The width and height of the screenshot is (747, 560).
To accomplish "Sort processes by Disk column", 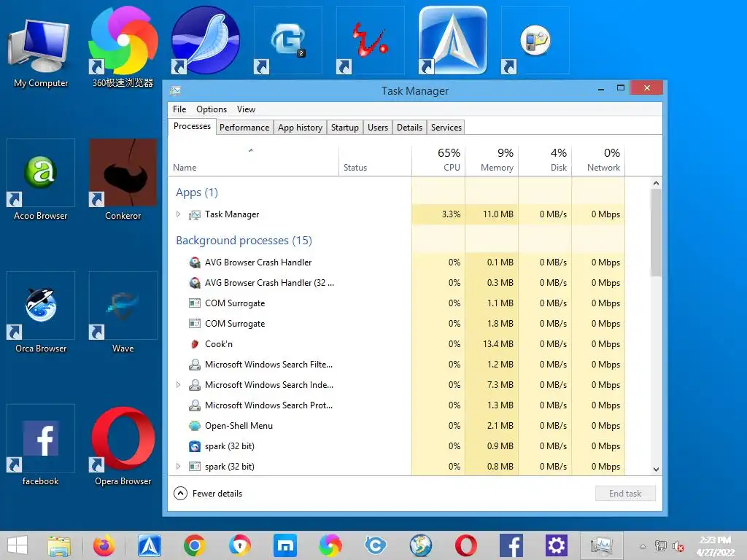I will tap(545, 160).
